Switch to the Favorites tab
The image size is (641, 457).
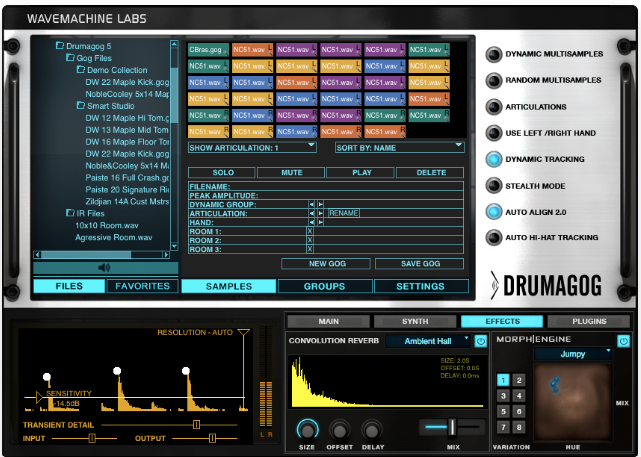[142, 286]
